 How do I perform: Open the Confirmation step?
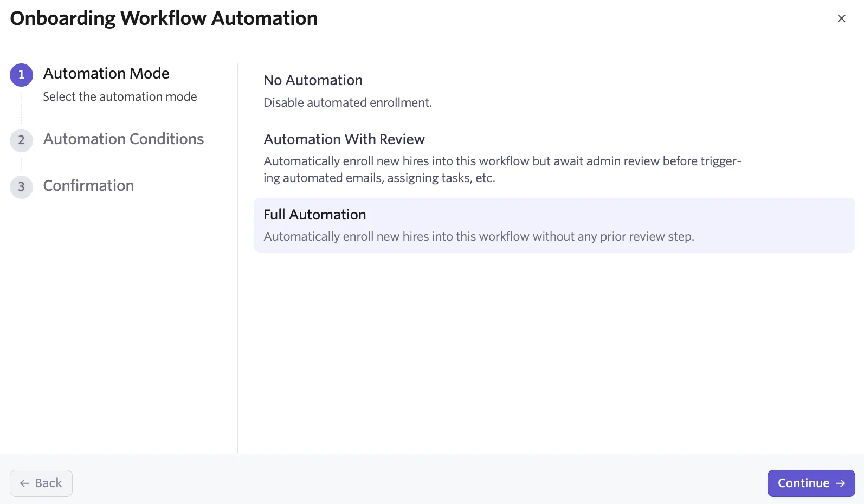[x=88, y=185]
